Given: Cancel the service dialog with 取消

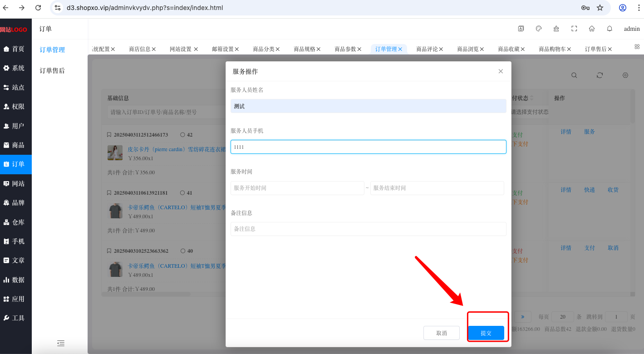Looking at the screenshot, I should click(442, 333).
